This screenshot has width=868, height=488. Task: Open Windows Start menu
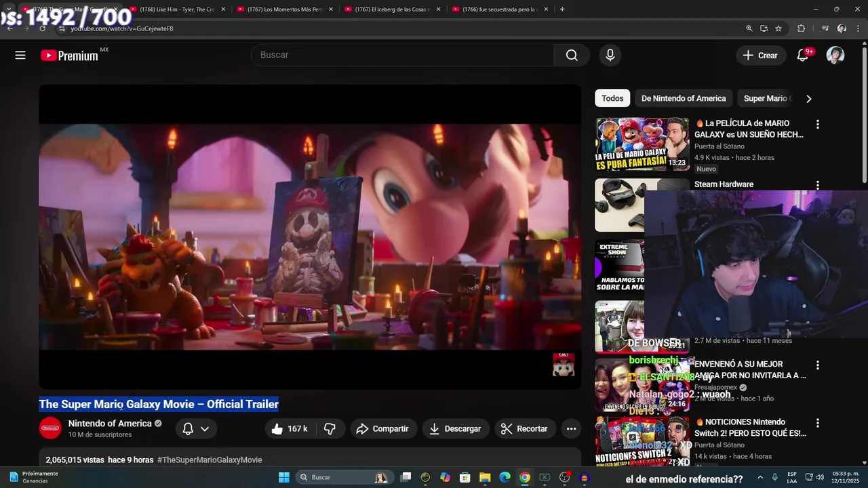click(284, 477)
